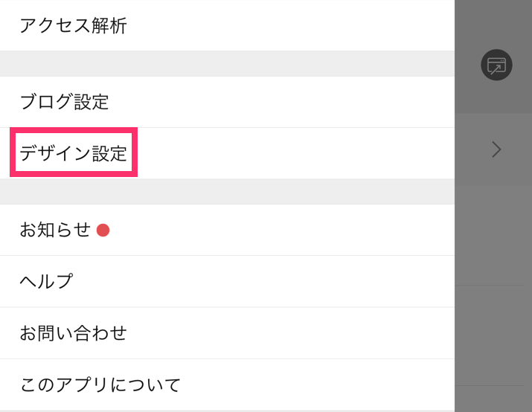Select the ブログ設定 menu entry

tap(64, 102)
